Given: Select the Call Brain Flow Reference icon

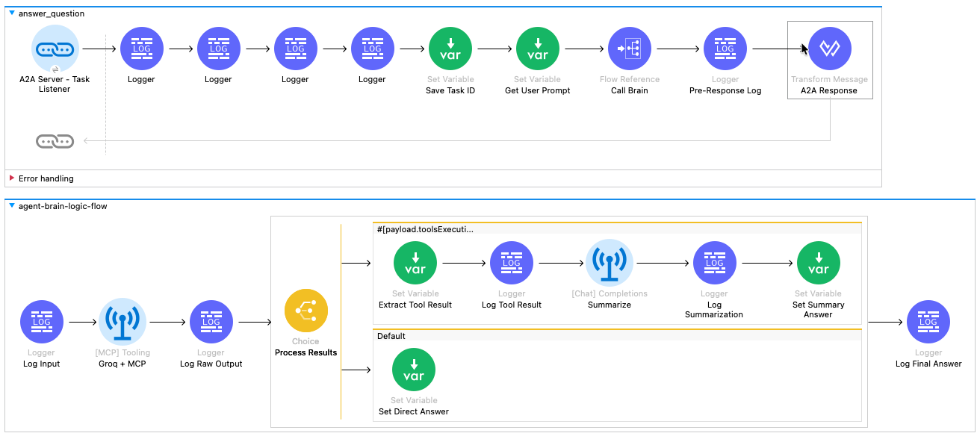Looking at the screenshot, I should [629, 48].
